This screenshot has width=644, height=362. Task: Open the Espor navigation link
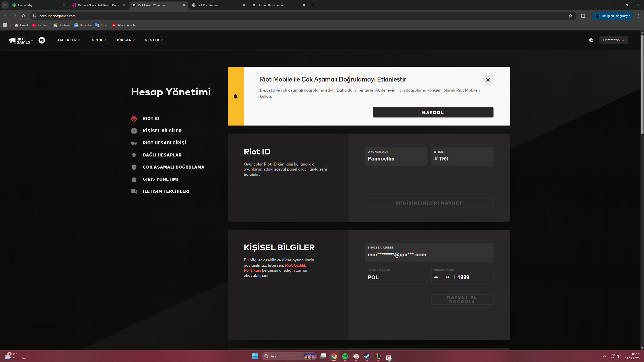98,40
